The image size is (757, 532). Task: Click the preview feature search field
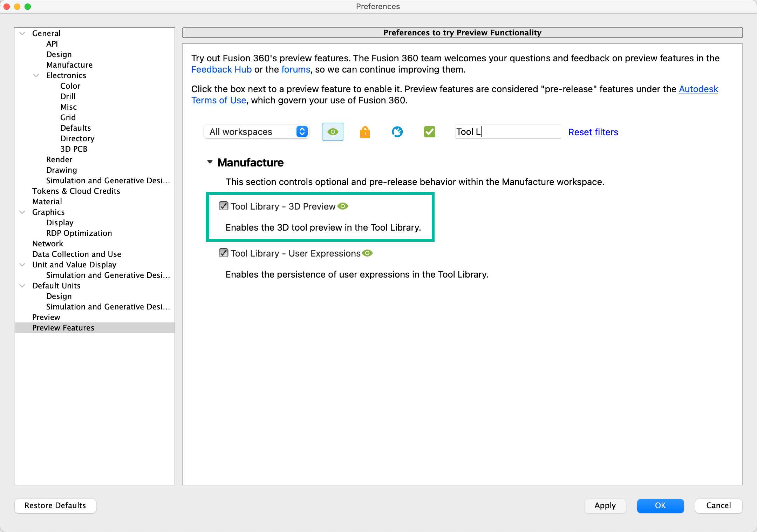pyautogui.click(x=507, y=131)
